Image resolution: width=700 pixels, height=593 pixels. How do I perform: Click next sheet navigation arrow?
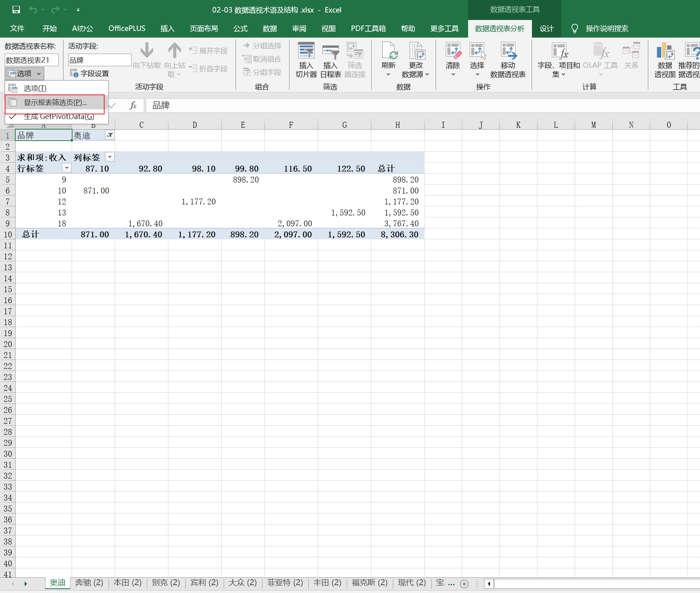coord(26,584)
